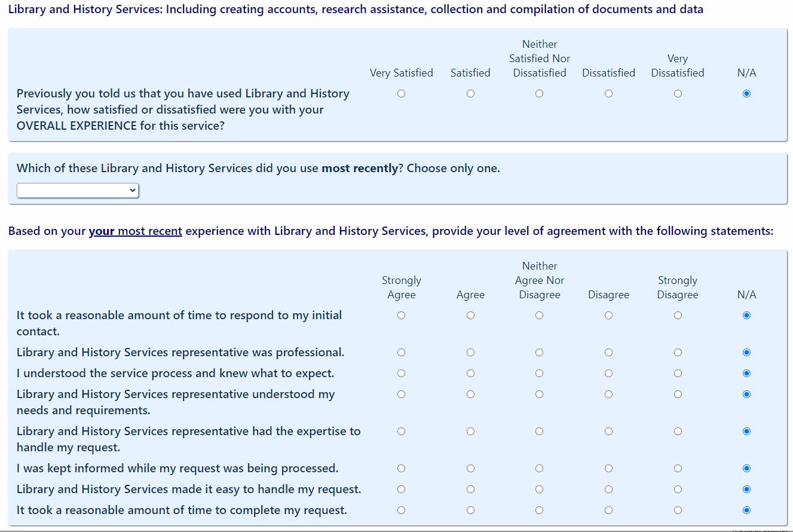Select N/A for time to complete request
Image resolution: width=793 pixels, height=532 pixels.
(x=746, y=510)
